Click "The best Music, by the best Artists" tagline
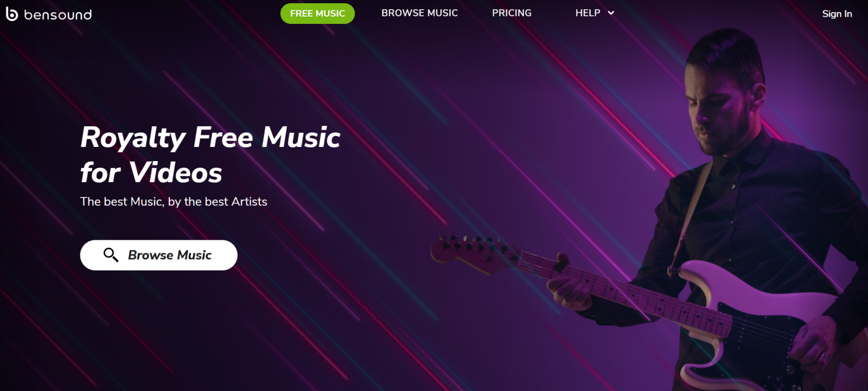 point(174,202)
